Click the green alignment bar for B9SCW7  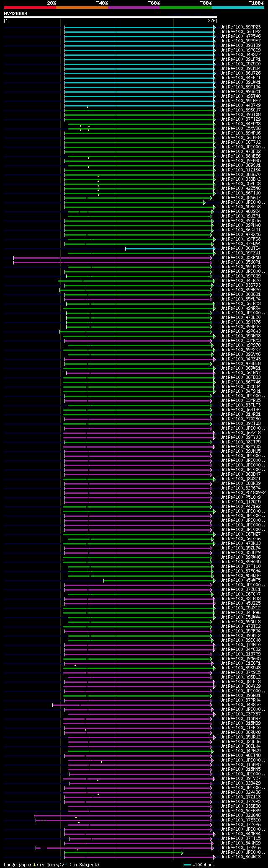coord(140,110)
